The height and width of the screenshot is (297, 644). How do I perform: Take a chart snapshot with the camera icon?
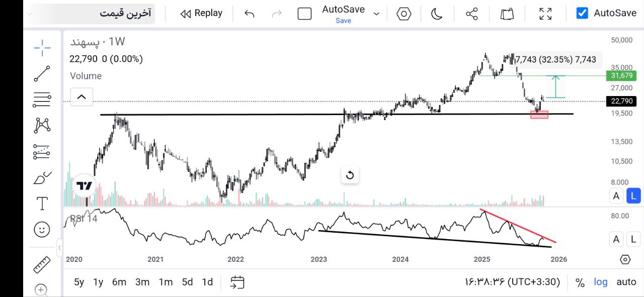click(x=507, y=14)
